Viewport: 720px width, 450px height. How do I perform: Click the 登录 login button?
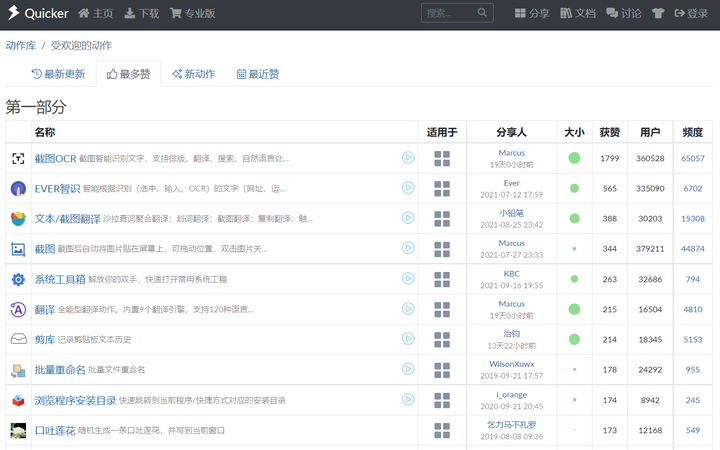[x=691, y=13]
